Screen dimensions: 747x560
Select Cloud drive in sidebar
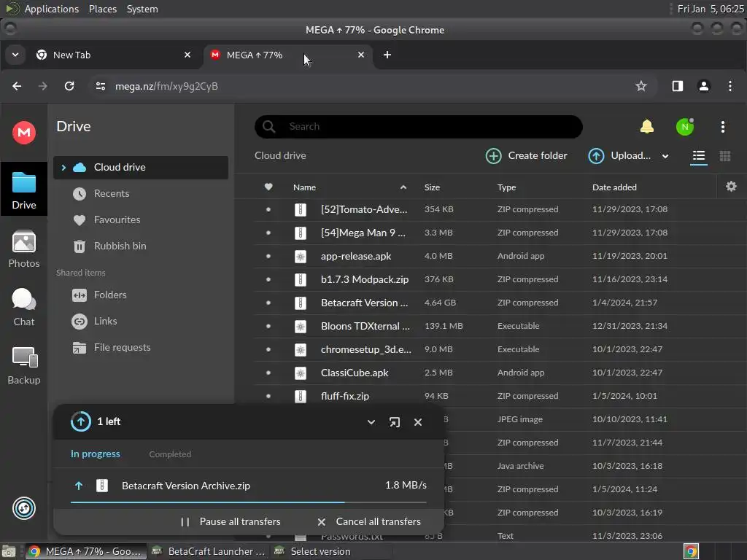(141, 167)
